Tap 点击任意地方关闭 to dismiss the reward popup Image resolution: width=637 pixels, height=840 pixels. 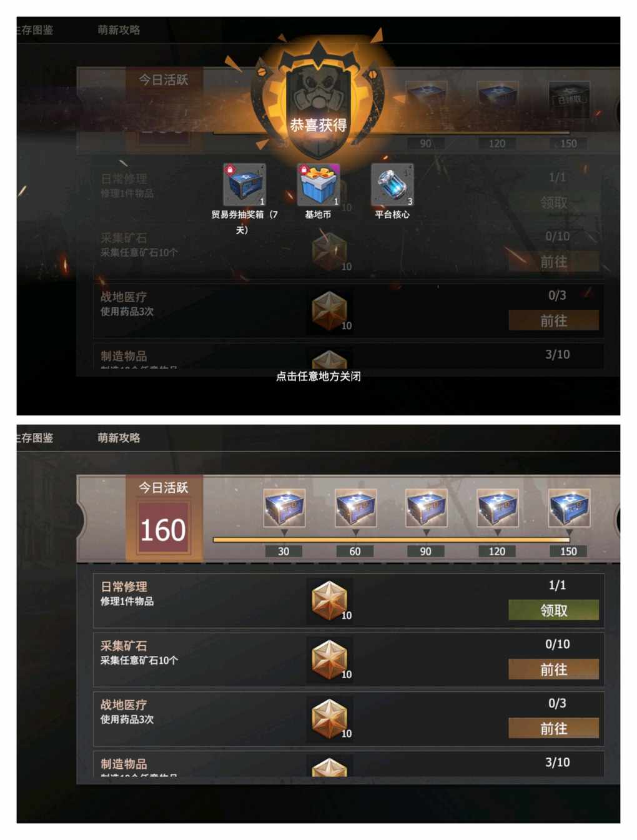[x=318, y=376]
